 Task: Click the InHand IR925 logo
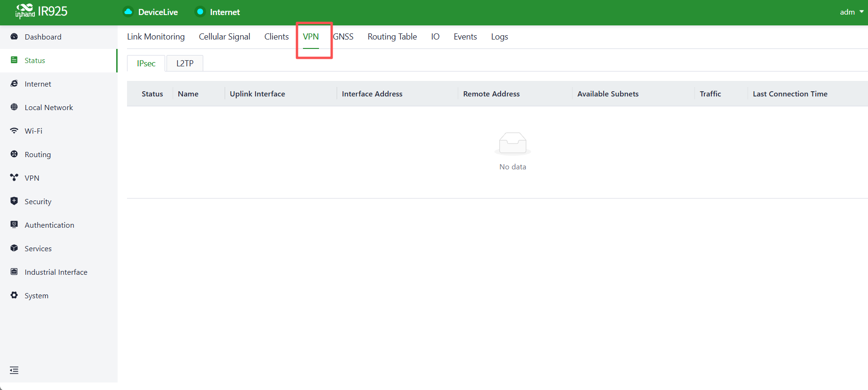pyautogui.click(x=41, y=11)
